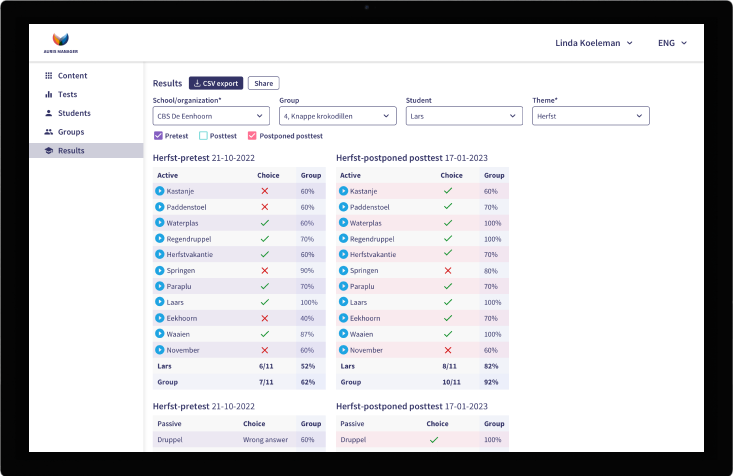The height and width of the screenshot is (476, 733).
Task: Play audio for Waterplas in pretest table
Action: [x=159, y=222]
